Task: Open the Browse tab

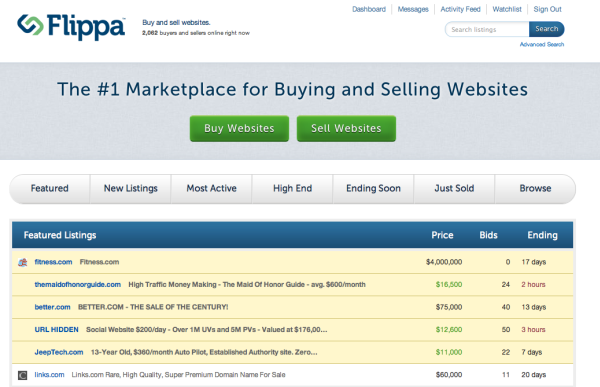Action: coord(535,188)
